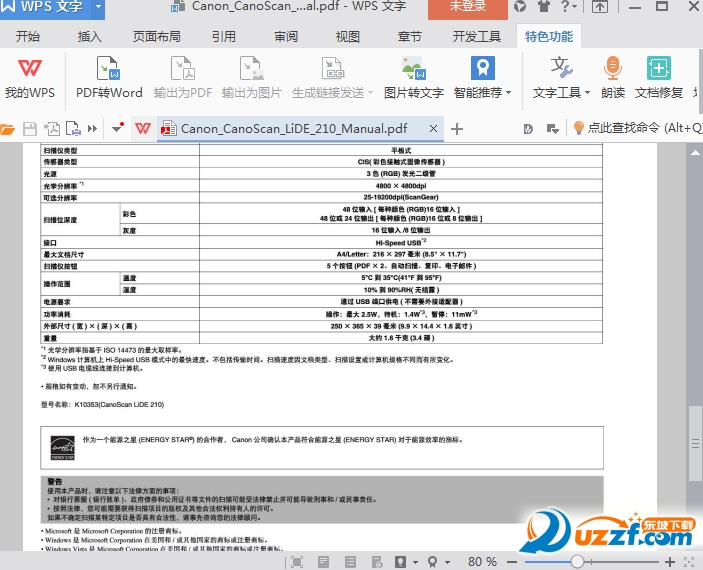Viewport: 703px width, 570px height.
Task: Click the wheel icon next to 未登录
Action: coord(520,6)
